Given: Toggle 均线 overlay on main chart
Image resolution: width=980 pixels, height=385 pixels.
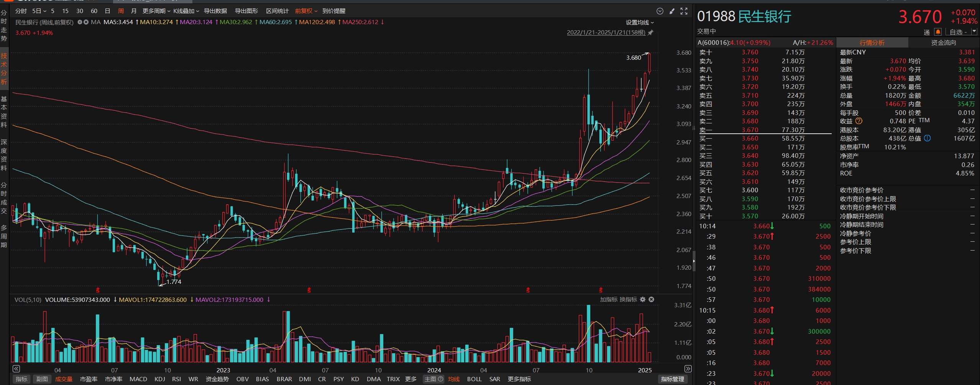Looking at the screenshot, I should pyautogui.click(x=454, y=379).
